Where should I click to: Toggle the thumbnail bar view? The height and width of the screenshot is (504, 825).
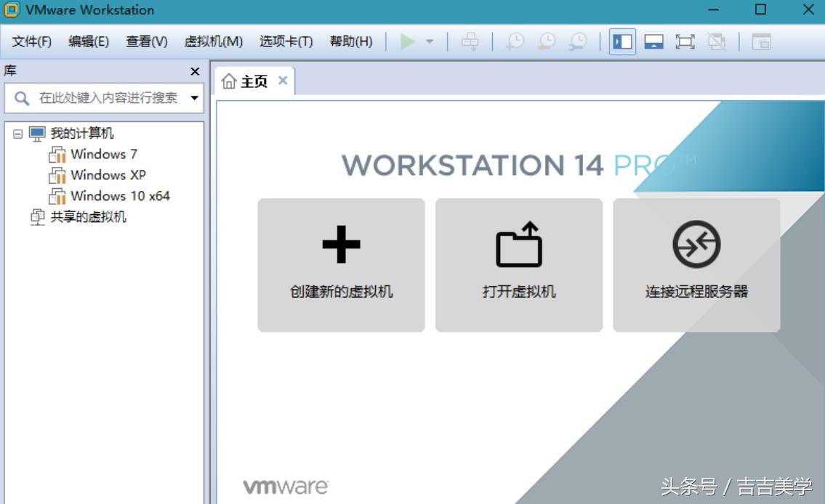coord(653,41)
